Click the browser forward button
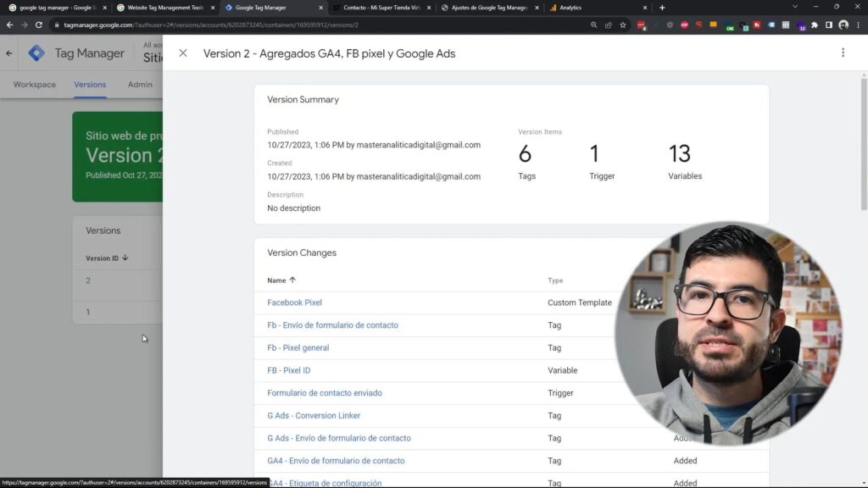Viewport: 868px width, 488px height. pos(25,25)
